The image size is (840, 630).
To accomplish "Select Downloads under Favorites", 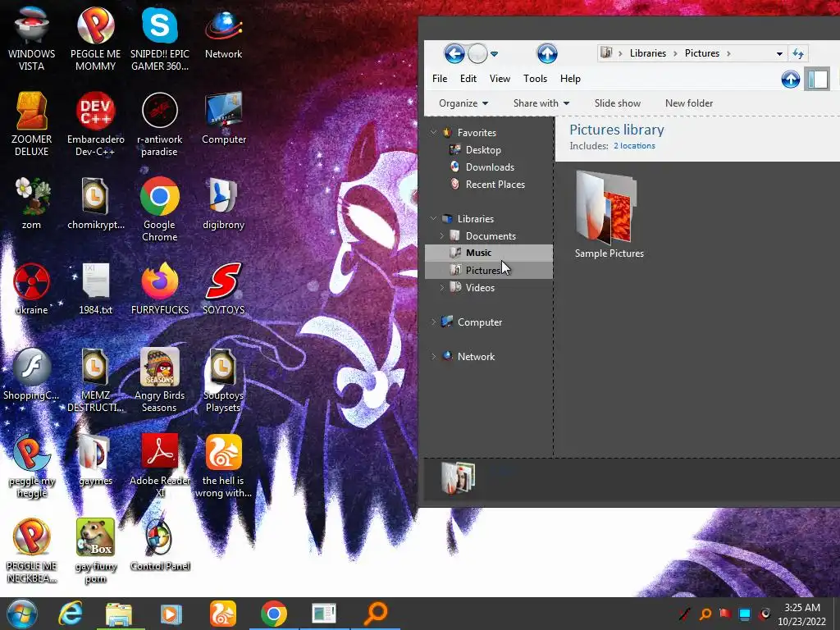I will coord(490,167).
